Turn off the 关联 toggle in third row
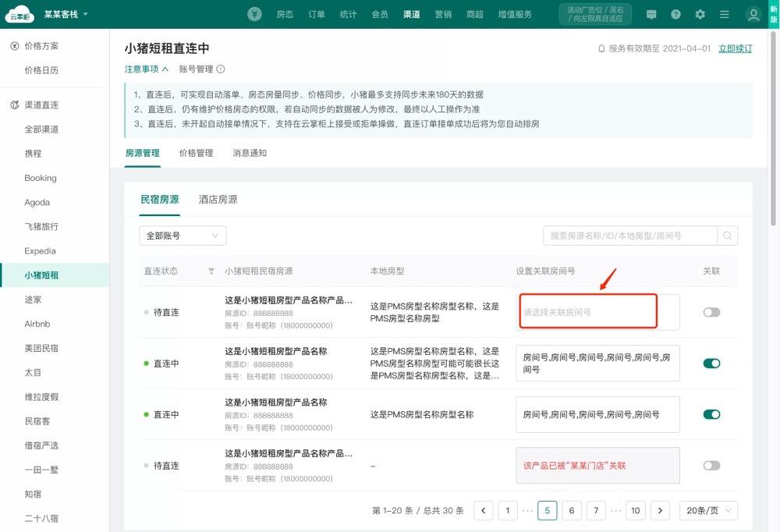 tap(711, 414)
